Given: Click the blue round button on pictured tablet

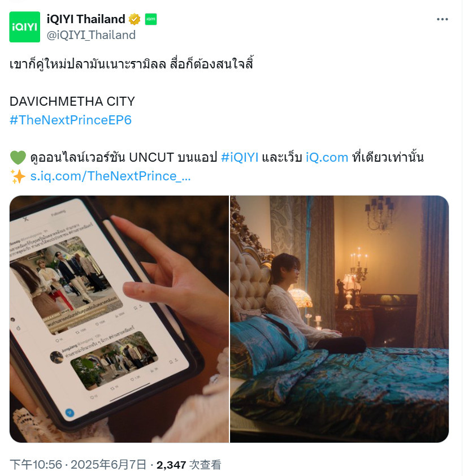Looking at the screenshot, I should pyautogui.click(x=70, y=413).
